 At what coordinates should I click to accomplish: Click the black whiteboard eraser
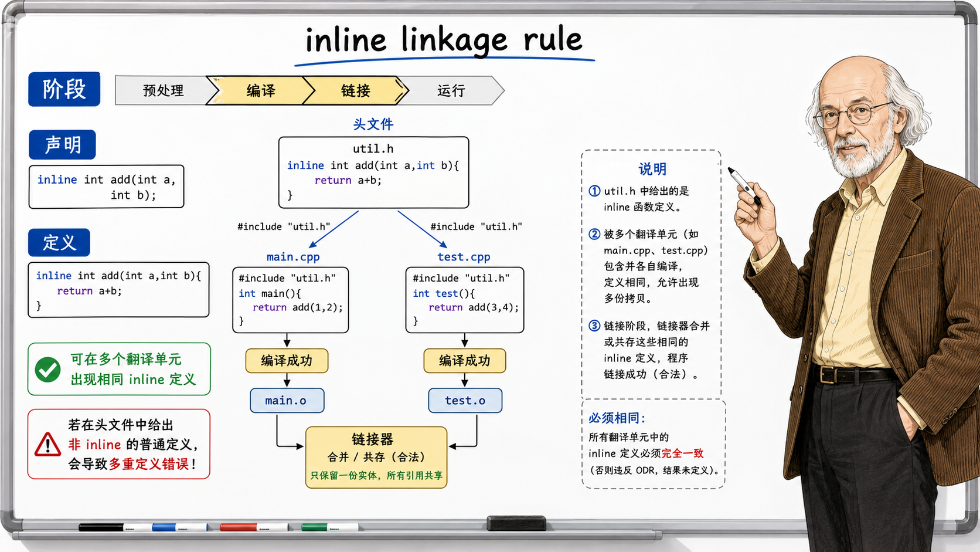click(x=516, y=523)
